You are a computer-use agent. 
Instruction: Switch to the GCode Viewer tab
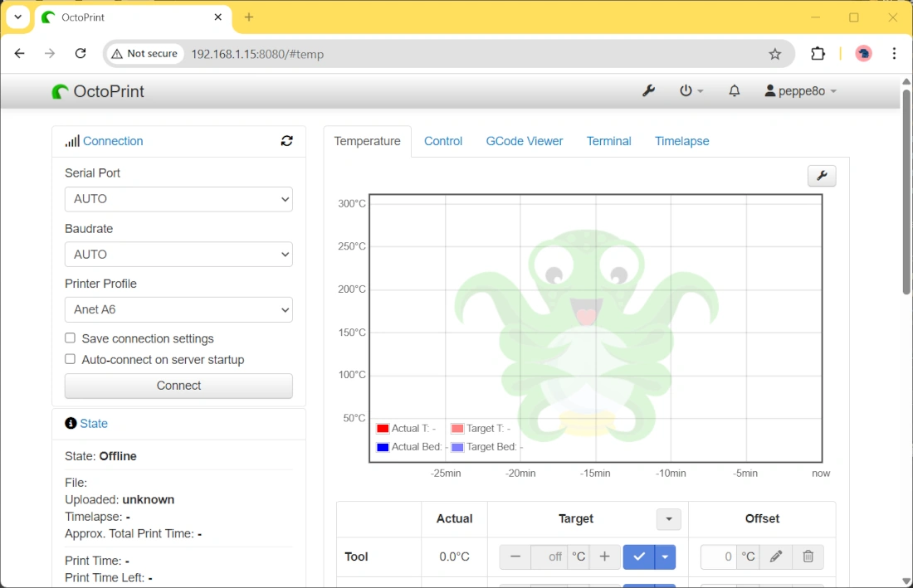524,141
